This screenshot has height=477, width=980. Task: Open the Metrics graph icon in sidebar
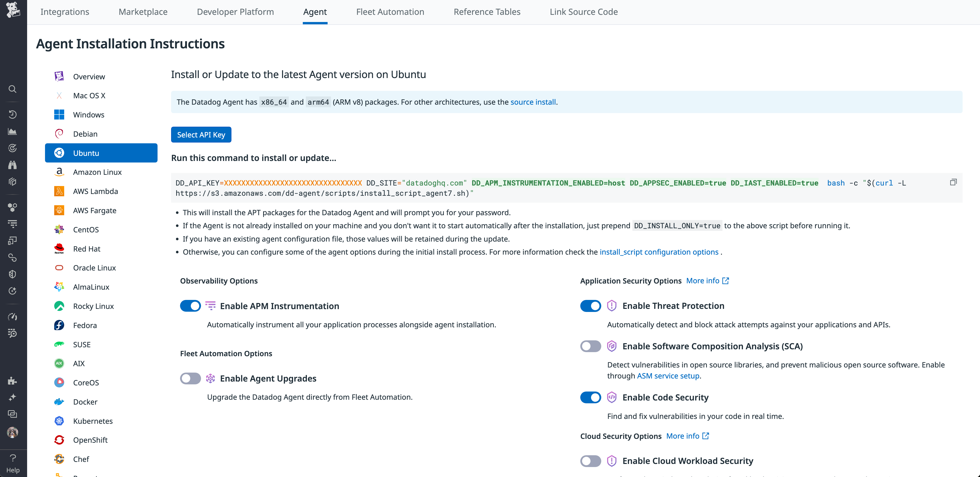tap(13, 131)
